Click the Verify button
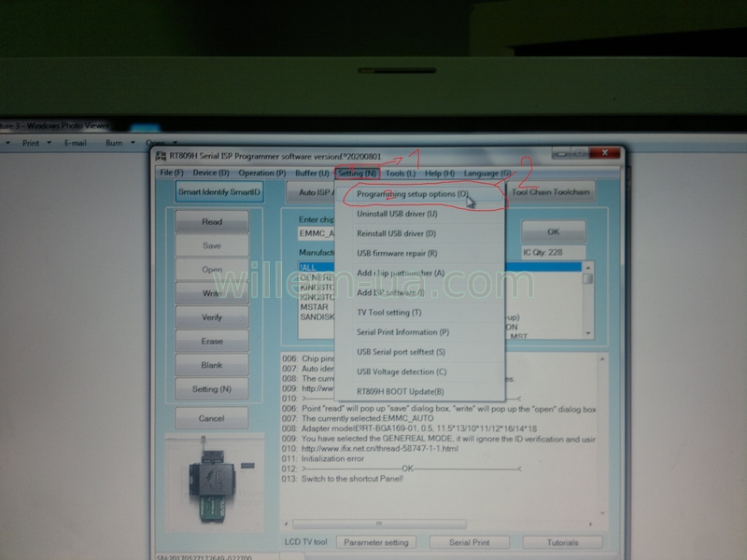 coord(212,317)
